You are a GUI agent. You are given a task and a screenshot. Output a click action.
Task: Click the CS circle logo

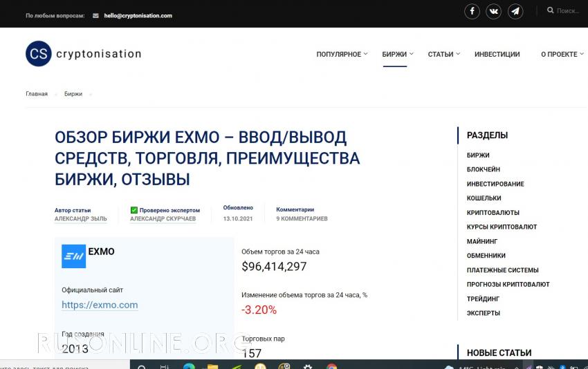39,54
